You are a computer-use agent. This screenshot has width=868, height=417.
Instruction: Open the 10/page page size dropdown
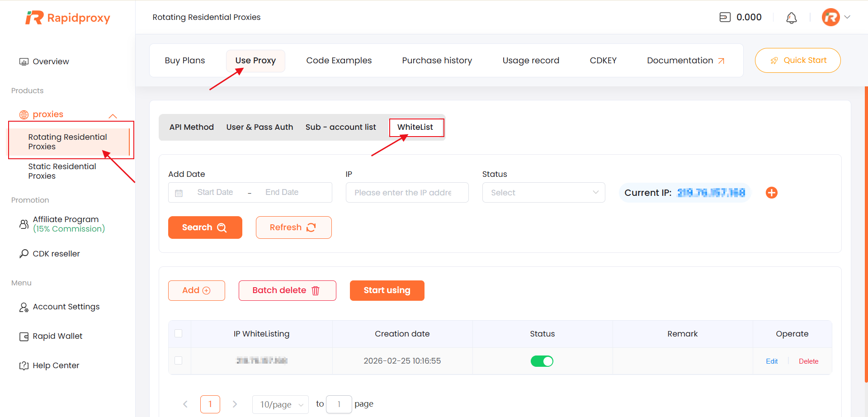pos(280,404)
